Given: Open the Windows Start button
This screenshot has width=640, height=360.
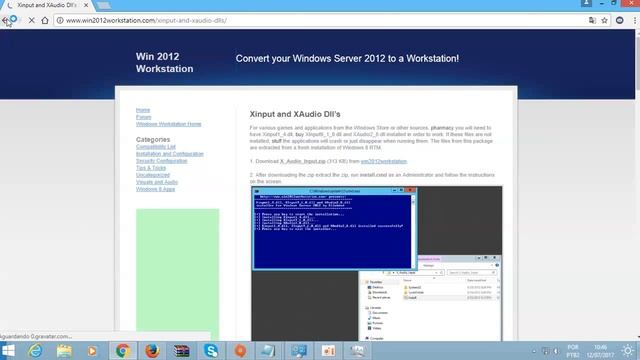Looking at the screenshot, I should [x=8, y=351].
